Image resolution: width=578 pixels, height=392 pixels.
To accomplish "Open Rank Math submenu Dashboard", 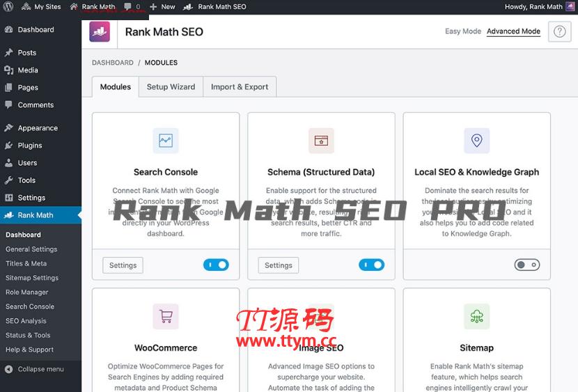I will tap(23, 235).
